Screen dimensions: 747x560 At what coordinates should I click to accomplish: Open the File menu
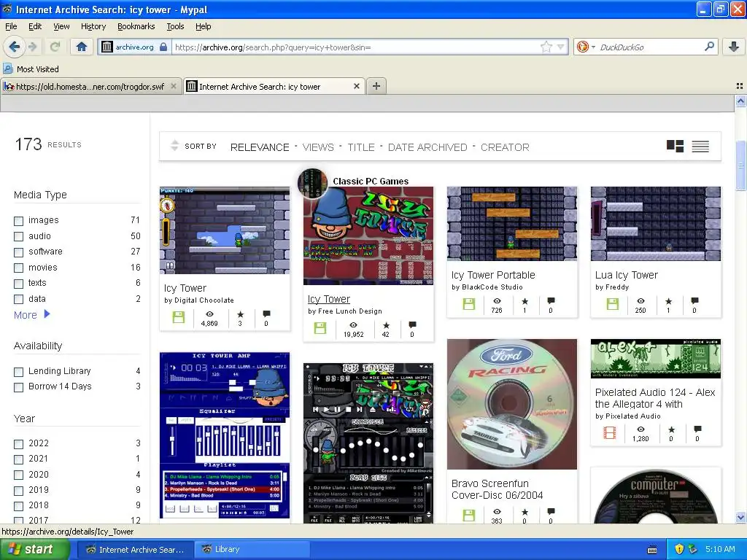(x=11, y=26)
